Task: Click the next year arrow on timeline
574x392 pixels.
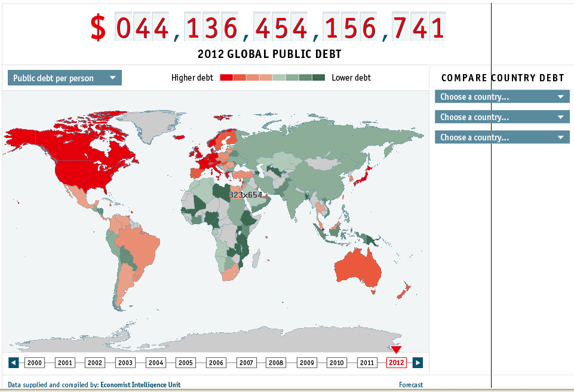Action: point(418,363)
